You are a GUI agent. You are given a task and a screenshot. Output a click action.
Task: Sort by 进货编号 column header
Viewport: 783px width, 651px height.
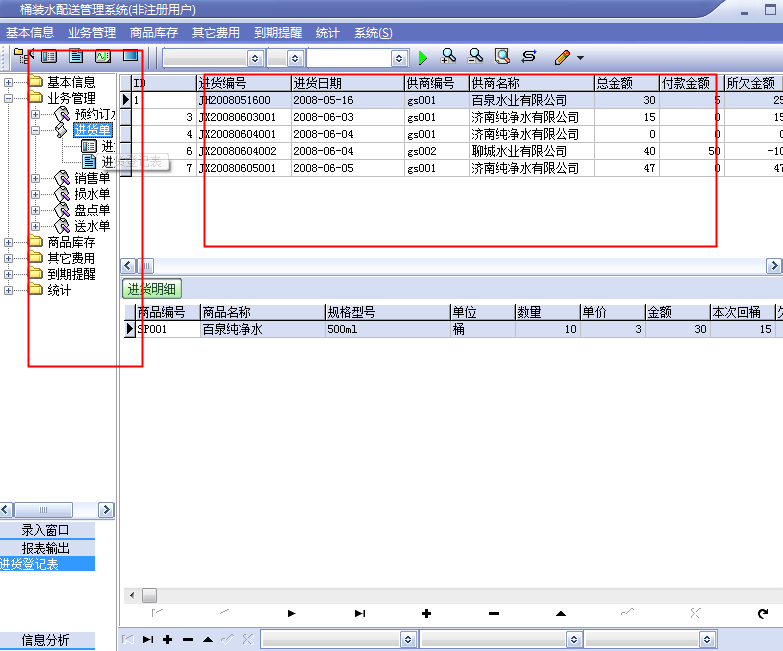point(244,83)
